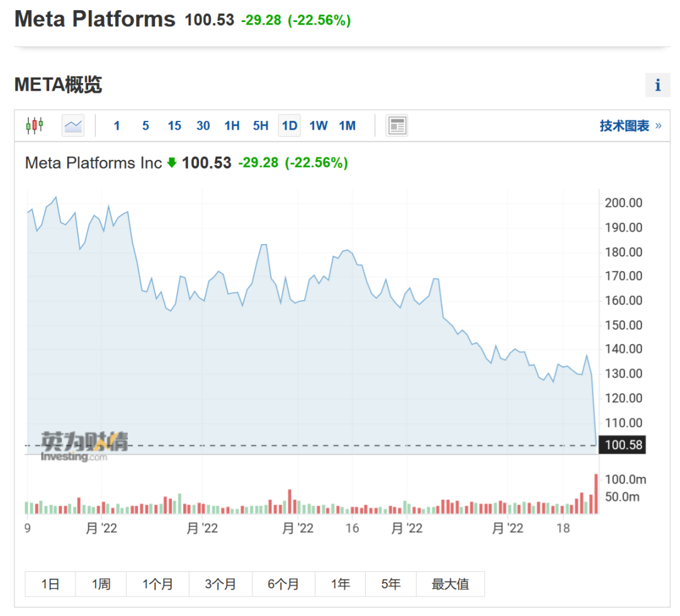Set the interval to 15 minutes
The image size is (680, 616).
point(174,125)
